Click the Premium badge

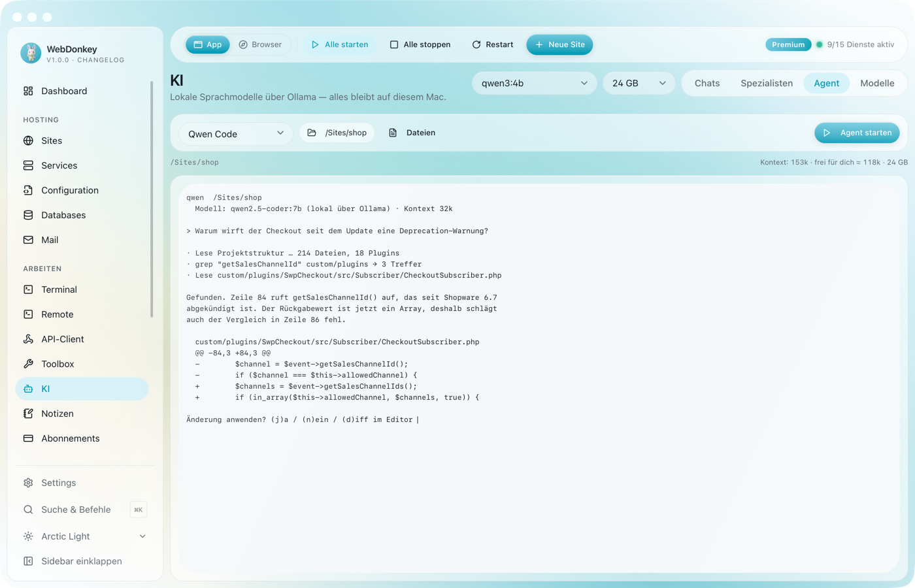(788, 44)
